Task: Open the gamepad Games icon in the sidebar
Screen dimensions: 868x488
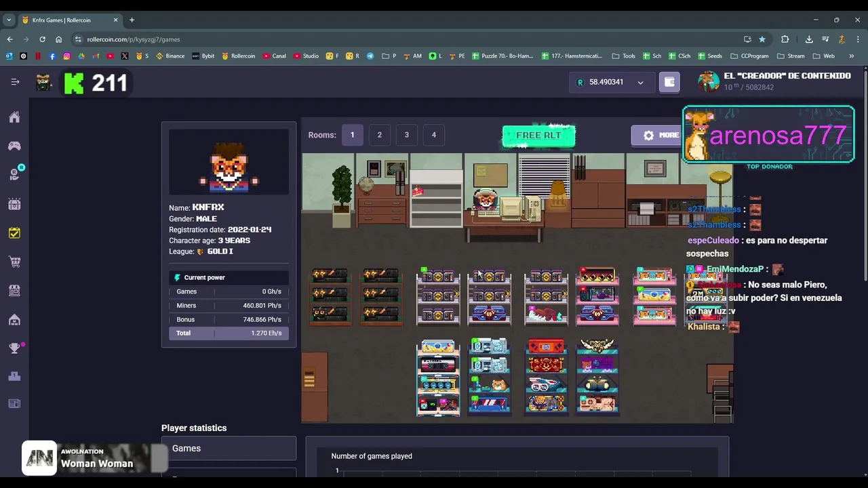Action: (14, 146)
